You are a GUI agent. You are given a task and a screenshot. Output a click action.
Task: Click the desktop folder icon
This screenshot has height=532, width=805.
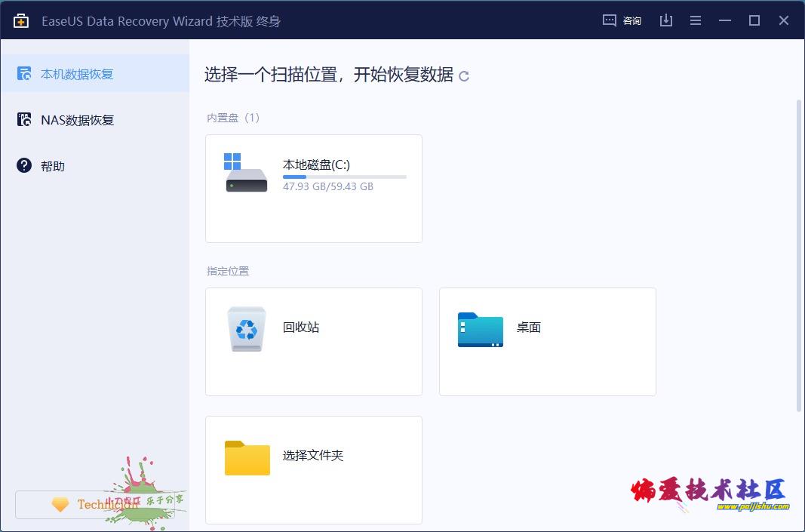tap(480, 329)
